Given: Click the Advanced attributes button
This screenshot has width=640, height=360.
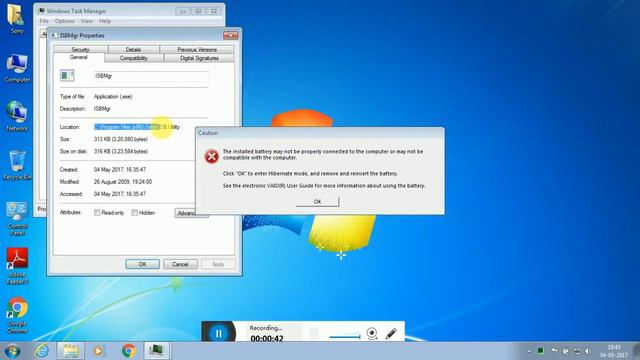Looking at the screenshot, I should pos(186,213).
